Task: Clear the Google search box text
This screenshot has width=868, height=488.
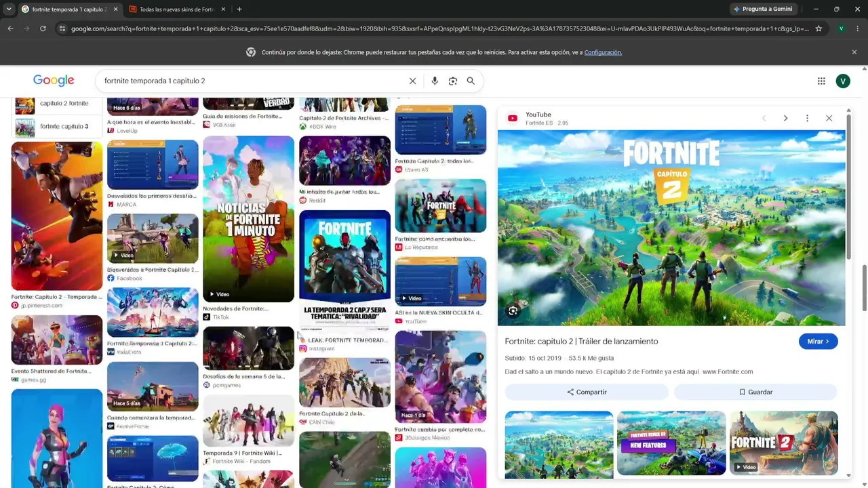Action: [412, 81]
